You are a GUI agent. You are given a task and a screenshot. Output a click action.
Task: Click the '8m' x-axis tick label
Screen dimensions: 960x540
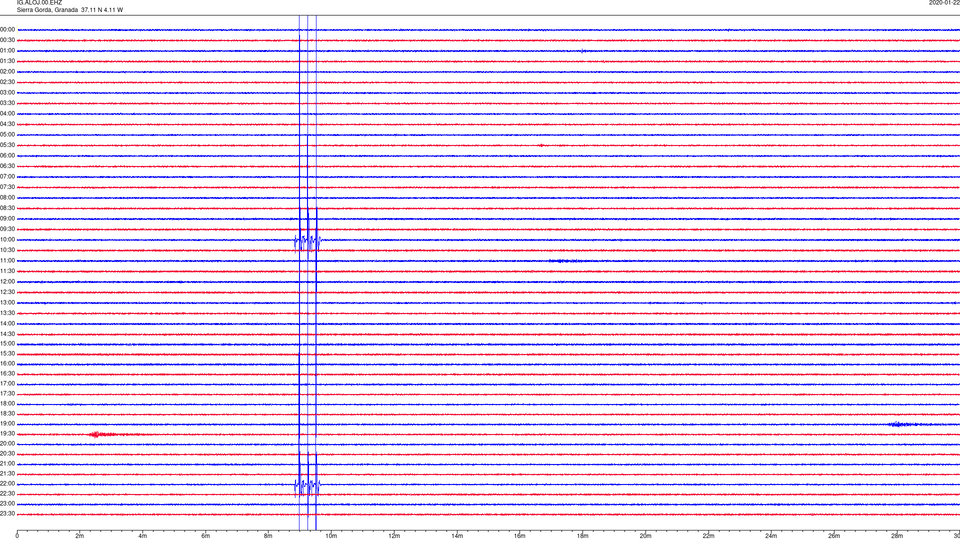click(x=268, y=536)
